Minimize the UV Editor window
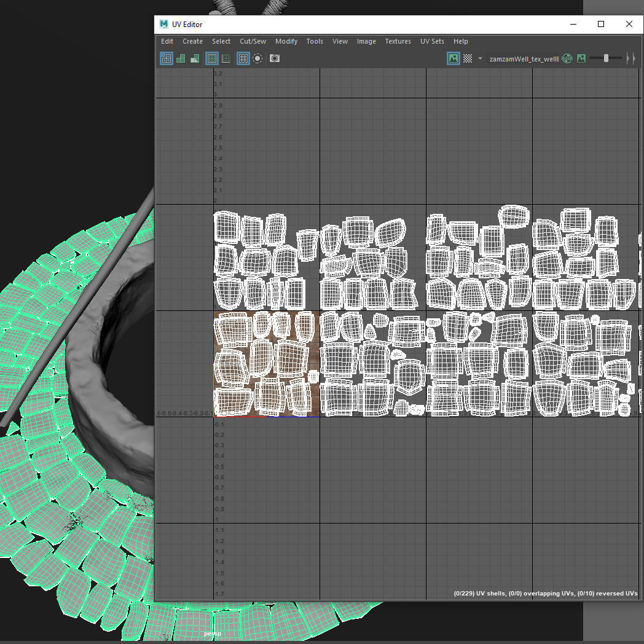The height and width of the screenshot is (644, 644). [573, 24]
